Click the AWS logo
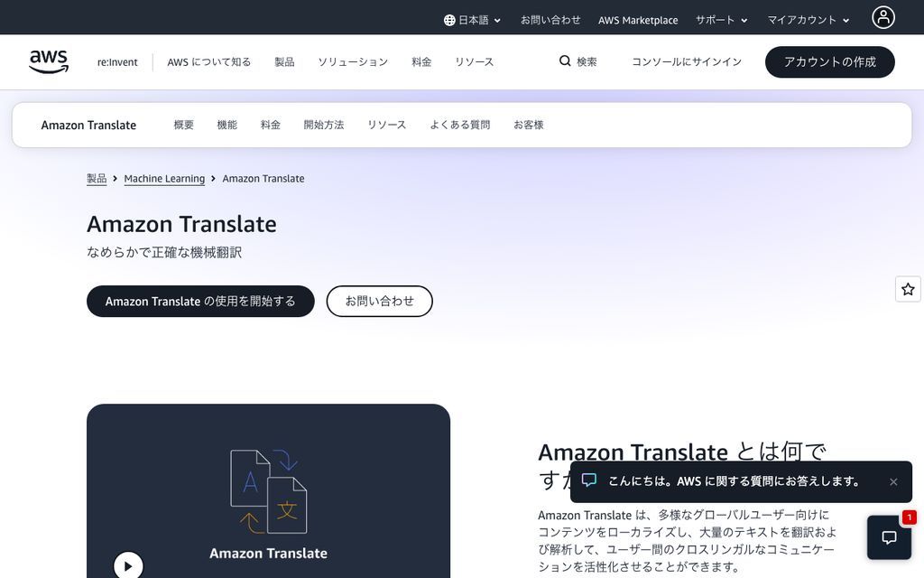 pyautogui.click(x=49, y=61)
